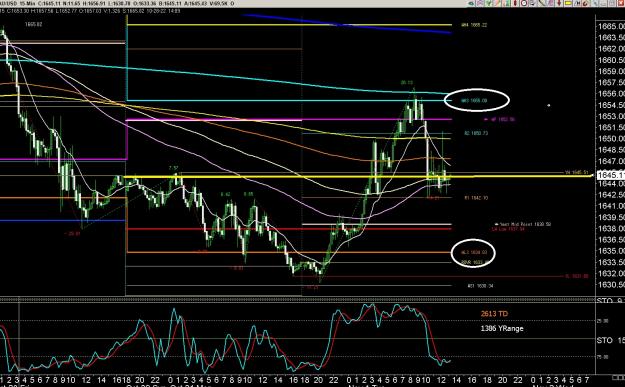Image resolution: width=625 pixels, height=387 pixels.
Task: Click the 1650.00 price on right axis
Action: click(611, 139)
